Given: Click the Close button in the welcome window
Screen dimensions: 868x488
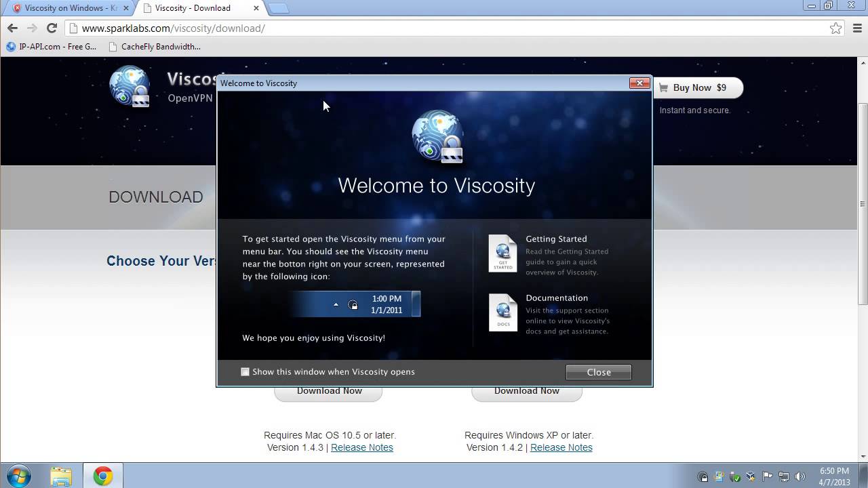Looking at the screenshot, I should point(599,372).
